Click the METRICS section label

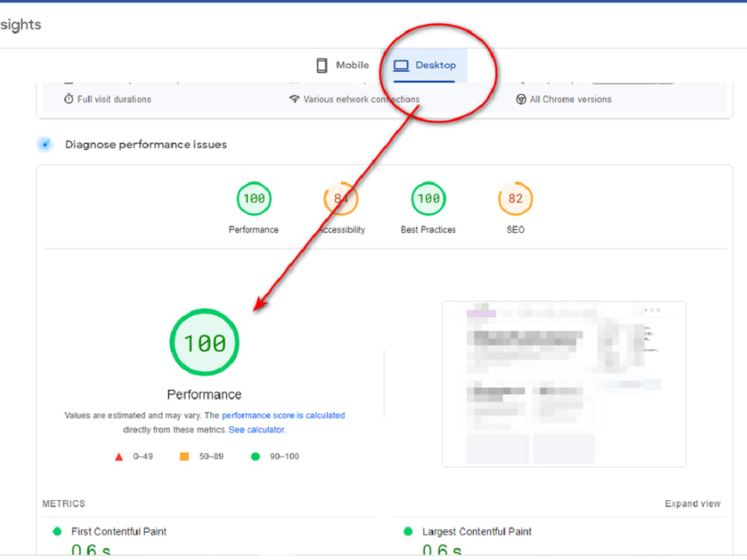point(63,504)
